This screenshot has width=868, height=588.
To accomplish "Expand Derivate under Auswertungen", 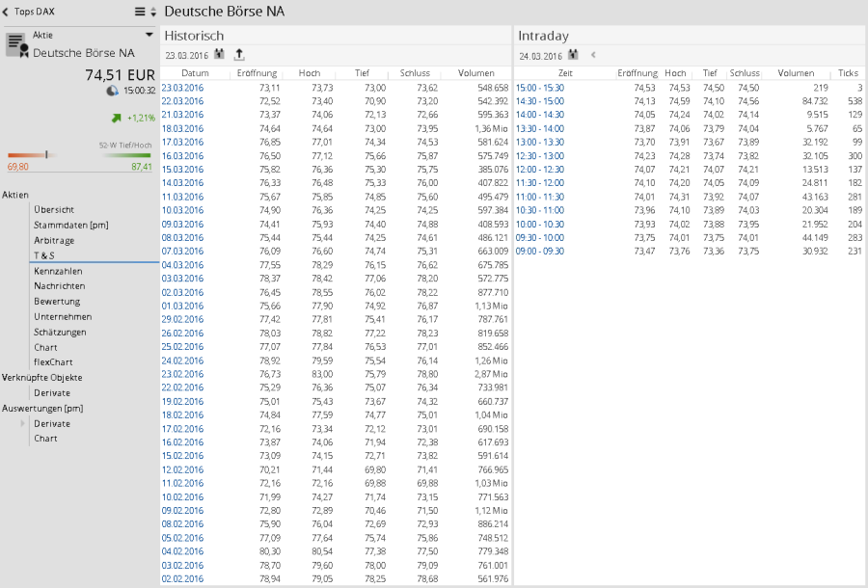I will [x=23, y=423].
